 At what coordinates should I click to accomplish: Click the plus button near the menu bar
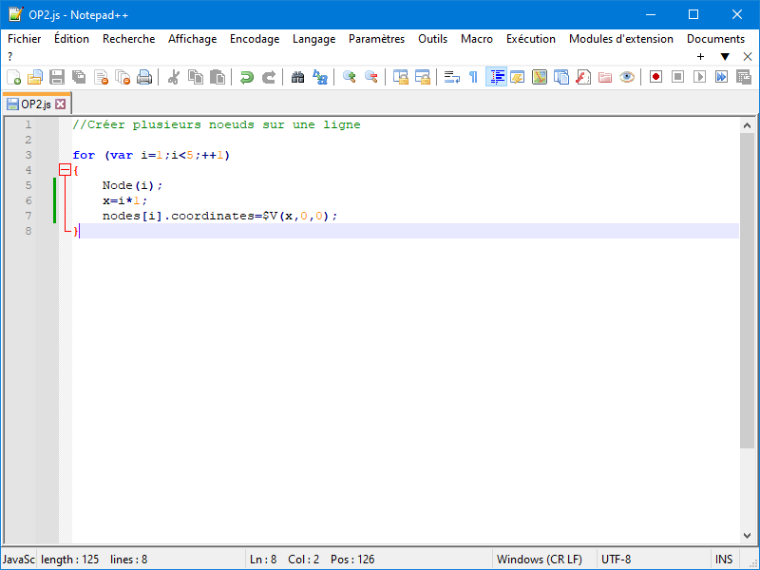point(700,57)
